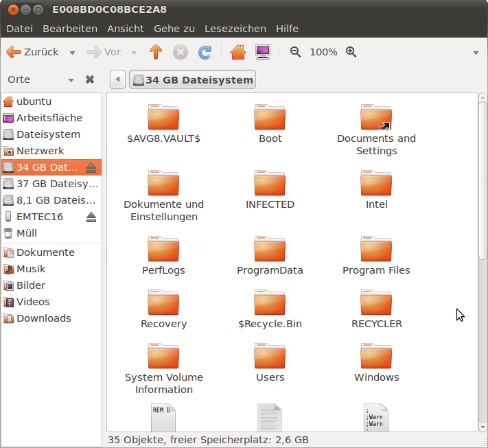Select the System Volume Information folder
The image size is (488, 448).
[163, 369]
